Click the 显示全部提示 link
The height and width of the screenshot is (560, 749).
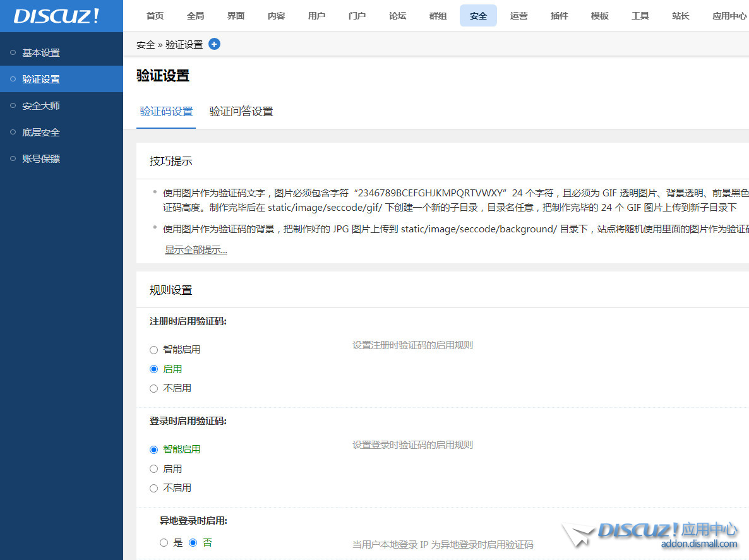pyautogui.click(x=196, y=249)
